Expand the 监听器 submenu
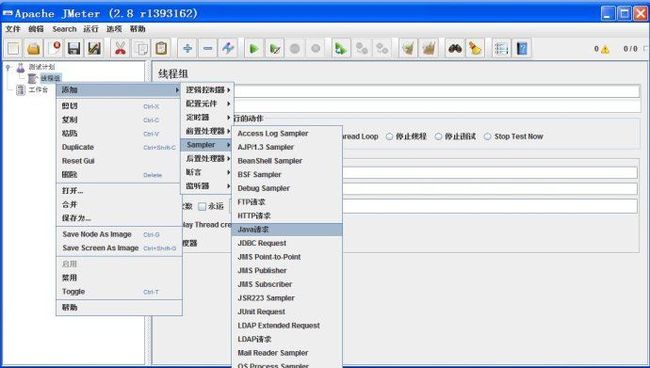Image resolution: width=650 pixels, height=368 pixels. [207, 186]
